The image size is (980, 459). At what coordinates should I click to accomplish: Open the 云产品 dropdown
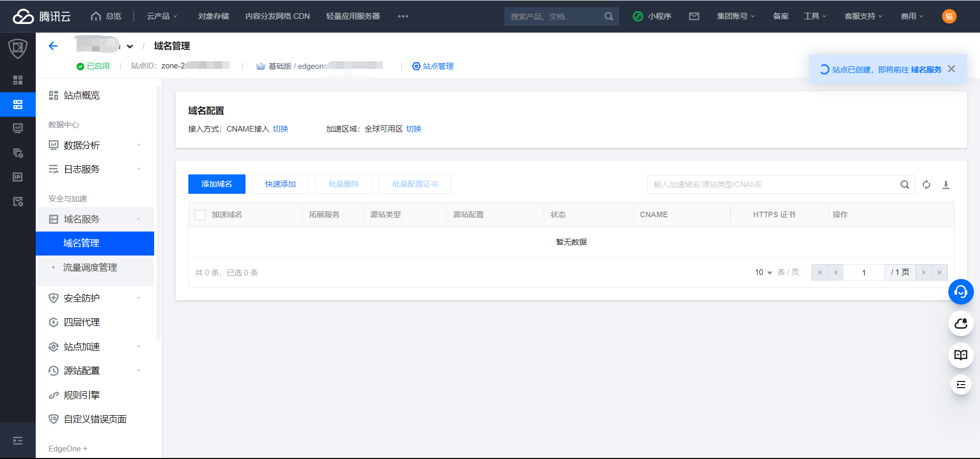[162, 16]
